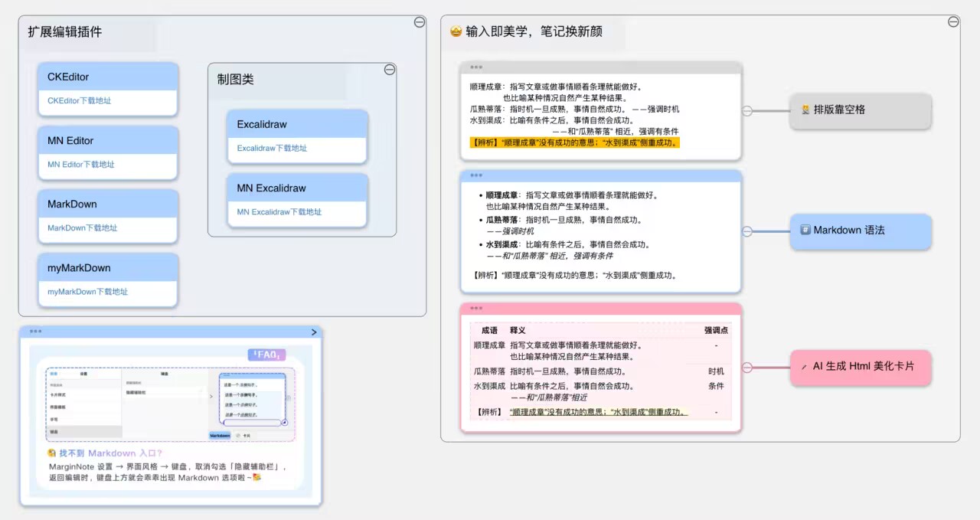980x520 pixels.
Task: Collapse the branch connected to AI 生成 Html 美化卡片
Action: point(747,368)
